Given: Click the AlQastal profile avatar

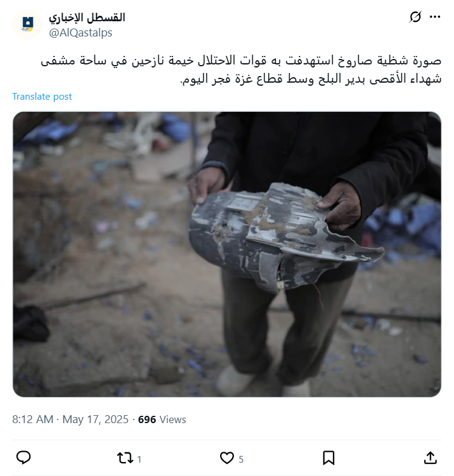Looking at the screenshot, I should [27, 24].
